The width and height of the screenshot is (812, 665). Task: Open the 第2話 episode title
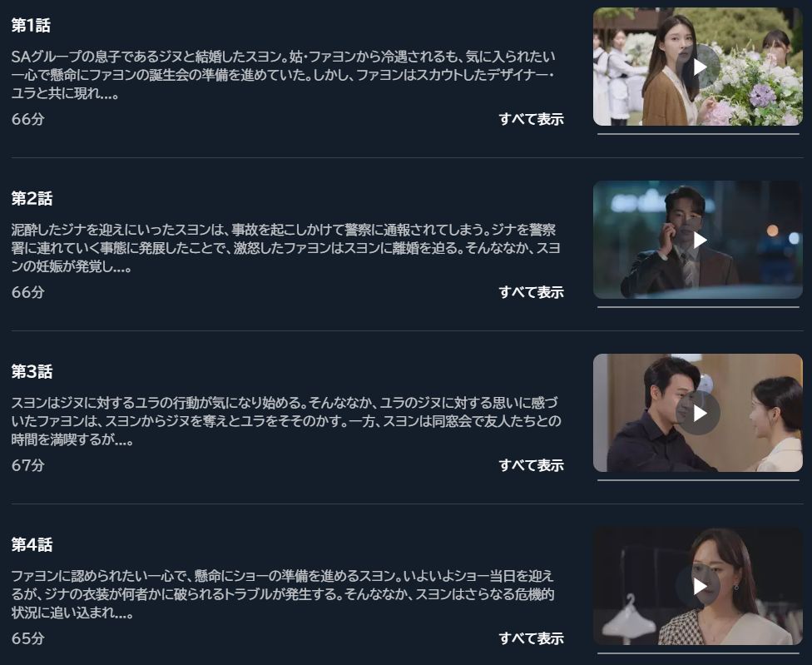pos(32,198)
